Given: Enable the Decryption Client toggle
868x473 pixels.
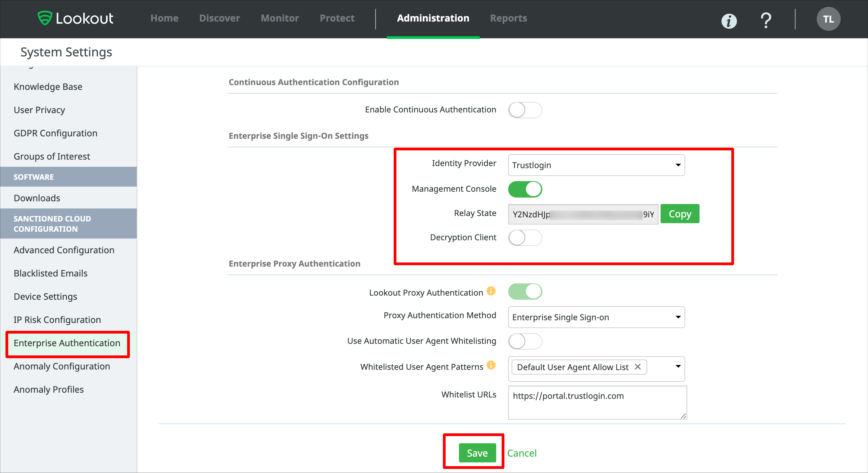Looking at the screenshot, I should pos(525,238).
